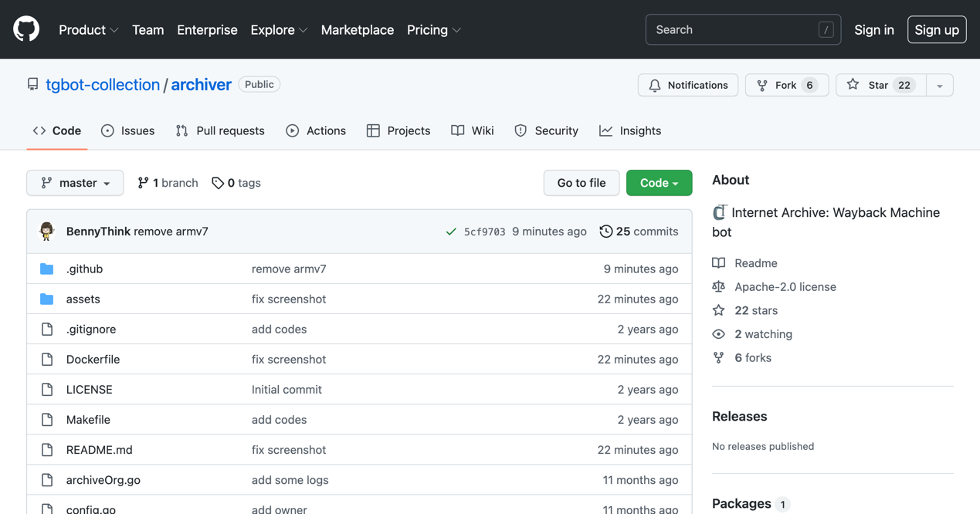Click the GitHub Octocat logo
This screenshot has width=980, height=514.
26,29
